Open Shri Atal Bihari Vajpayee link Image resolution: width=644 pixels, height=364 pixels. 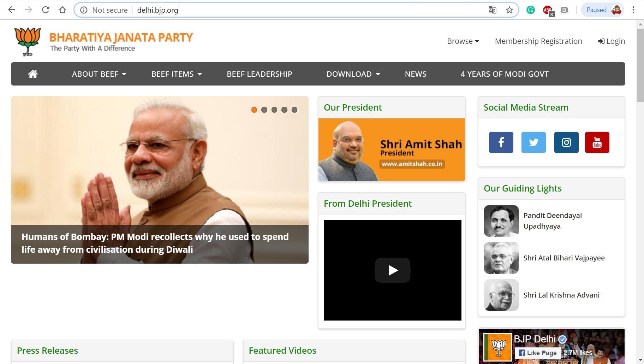tap(564, 258)
